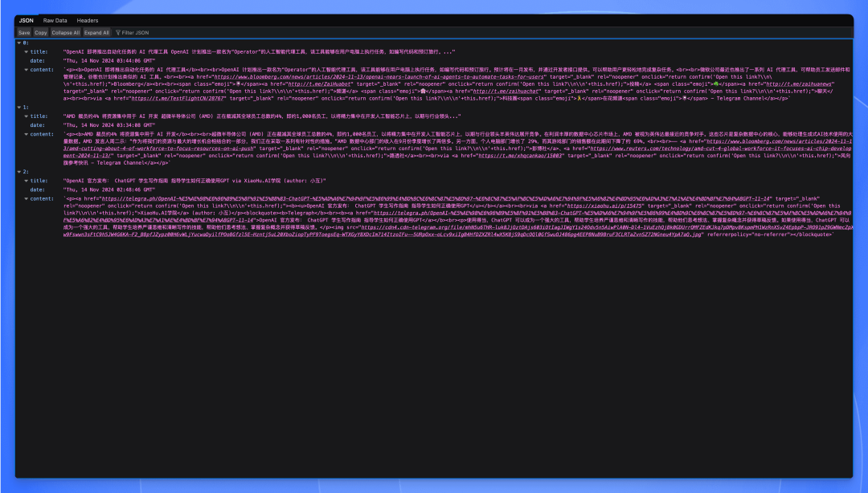Collapse array item 2
Screen dimensions: 868x493
click(x=18, y=172)
